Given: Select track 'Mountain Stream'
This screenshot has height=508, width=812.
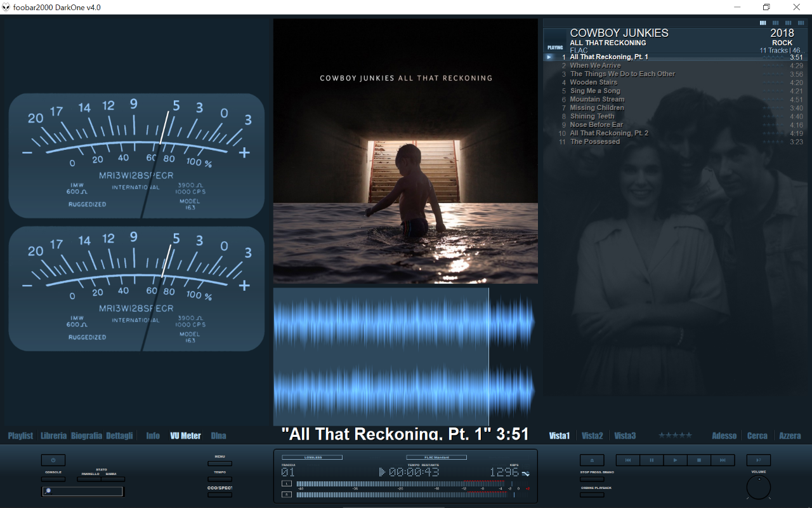Looking at the screenshot, I should point(674,99).
